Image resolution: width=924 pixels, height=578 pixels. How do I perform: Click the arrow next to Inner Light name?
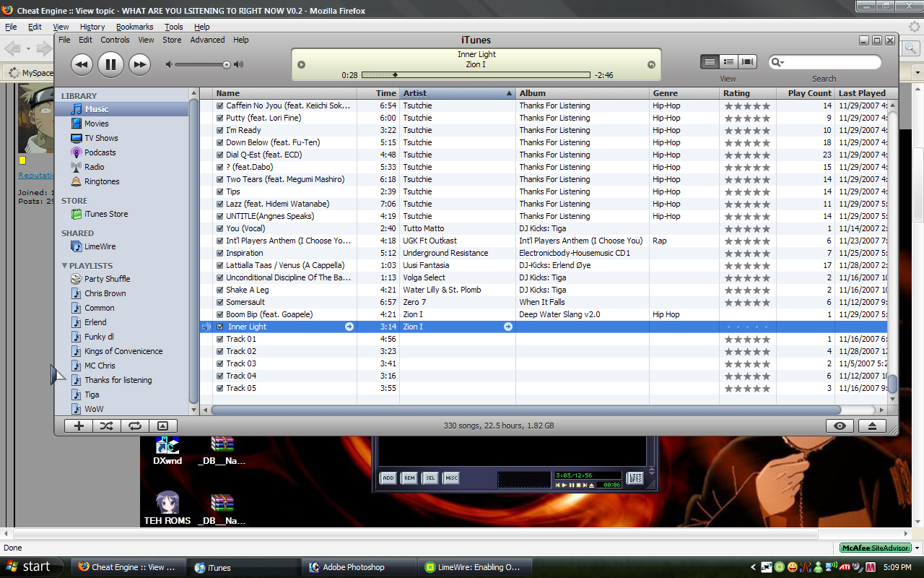point(349,327)
